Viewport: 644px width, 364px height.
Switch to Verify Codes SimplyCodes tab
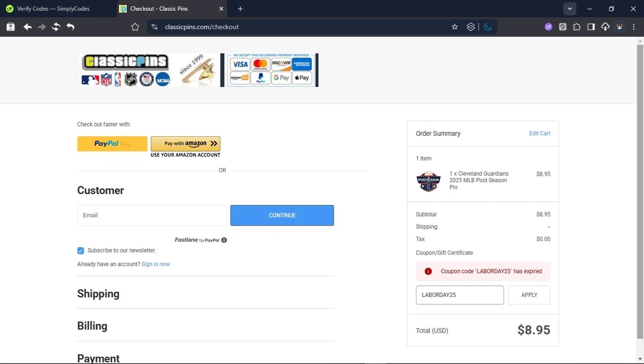click(x=58, y=9)
